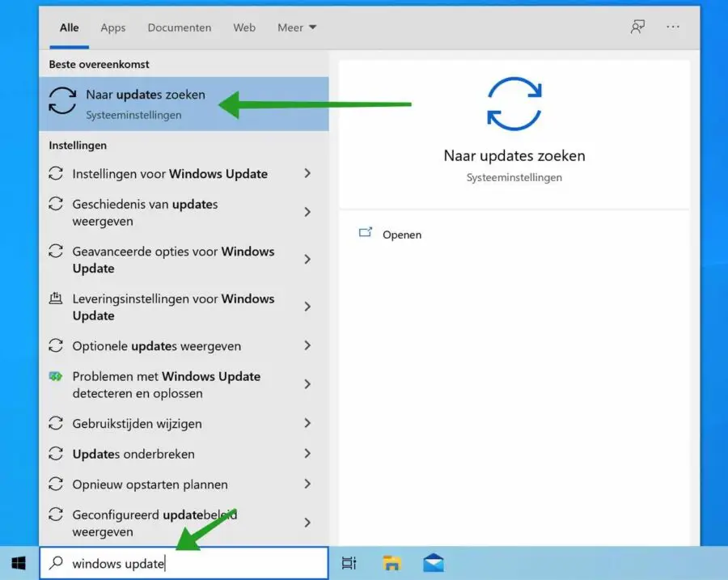The width and height of the screenshot is (728, 580).
Task: Open Gebruikstijden wijzigen result
Action: [x=184, y=424]
